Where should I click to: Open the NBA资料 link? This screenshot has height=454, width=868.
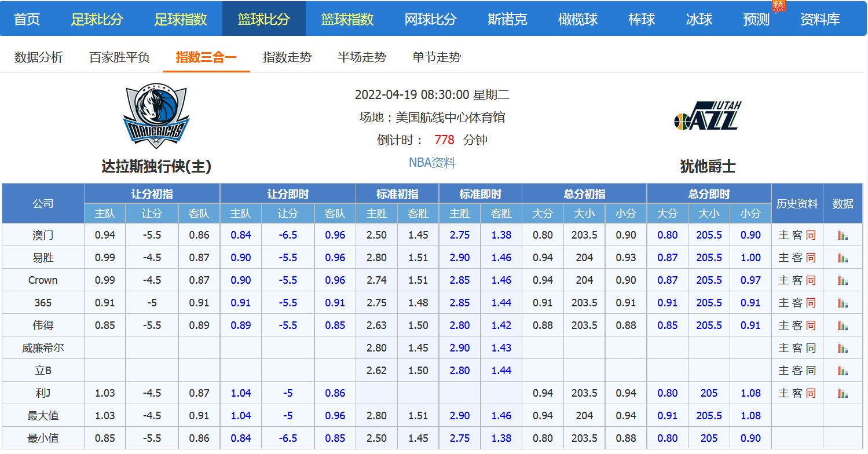point(432,163)
